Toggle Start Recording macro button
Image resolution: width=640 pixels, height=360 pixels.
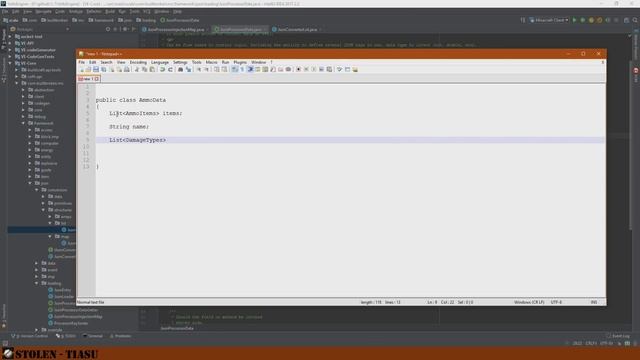(298, 69)
